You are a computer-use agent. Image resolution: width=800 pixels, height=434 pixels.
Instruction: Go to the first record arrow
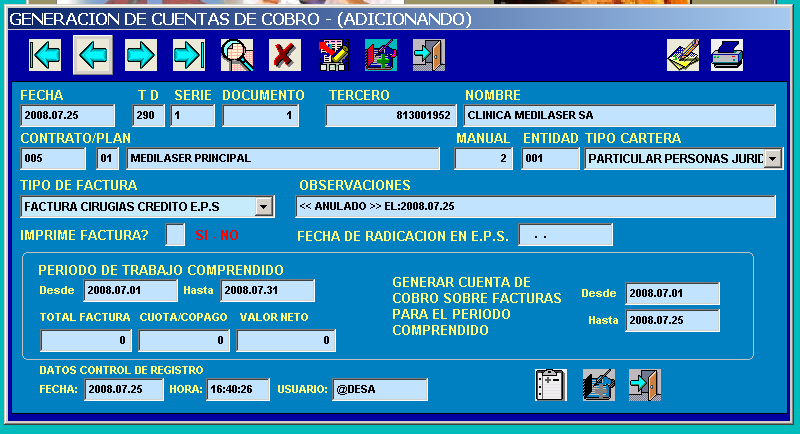coord(45,55)
